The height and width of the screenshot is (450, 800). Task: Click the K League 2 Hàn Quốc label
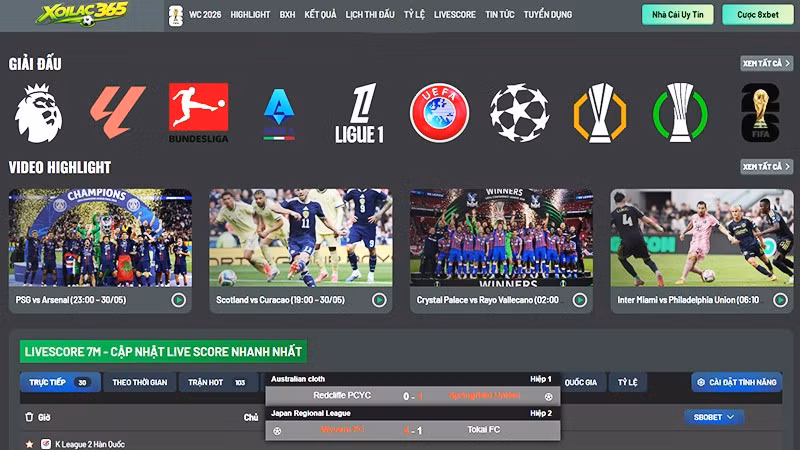90,444
